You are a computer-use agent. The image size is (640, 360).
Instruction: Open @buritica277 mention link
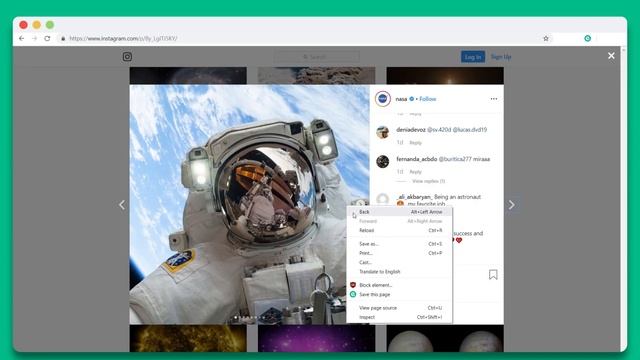[458, 159]
